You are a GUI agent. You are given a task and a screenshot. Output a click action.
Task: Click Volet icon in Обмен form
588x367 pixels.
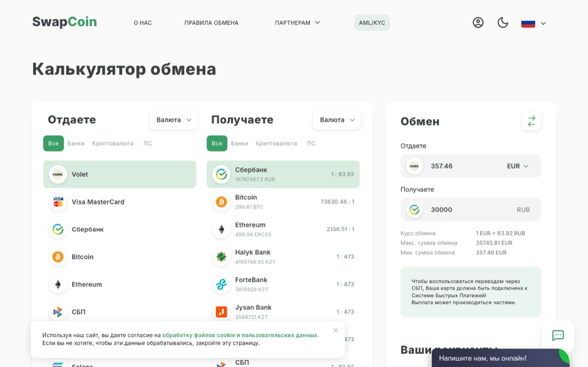(x=414, y=166)
